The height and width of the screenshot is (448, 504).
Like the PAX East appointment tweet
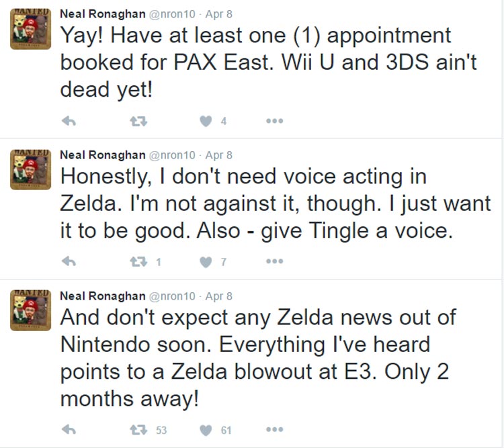[206, 122]
